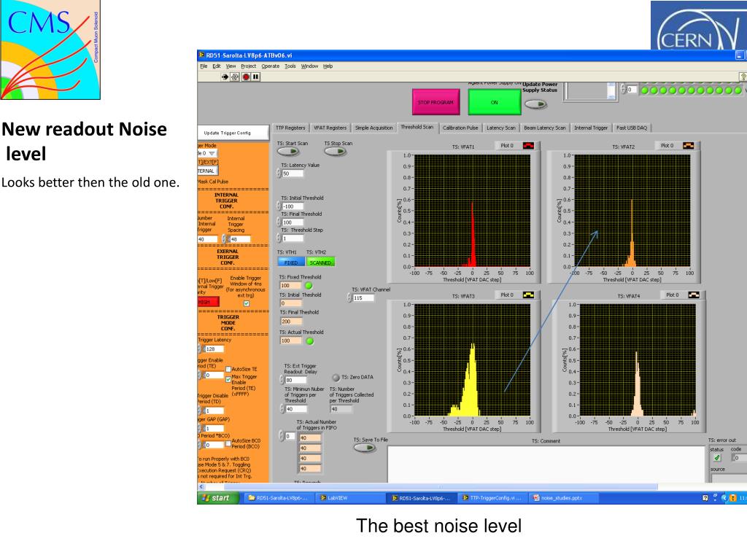Click the Run arrow in LabVIEW toolbar

(225, 77)
